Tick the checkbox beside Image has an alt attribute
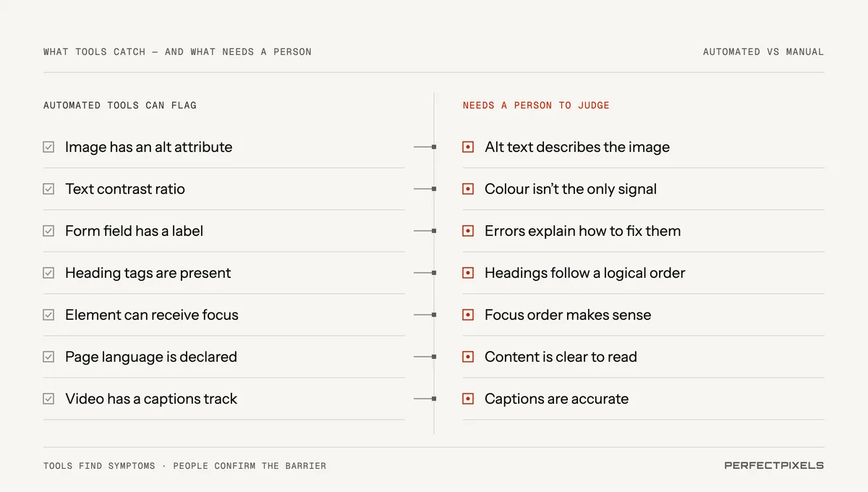 coord(48,147)
